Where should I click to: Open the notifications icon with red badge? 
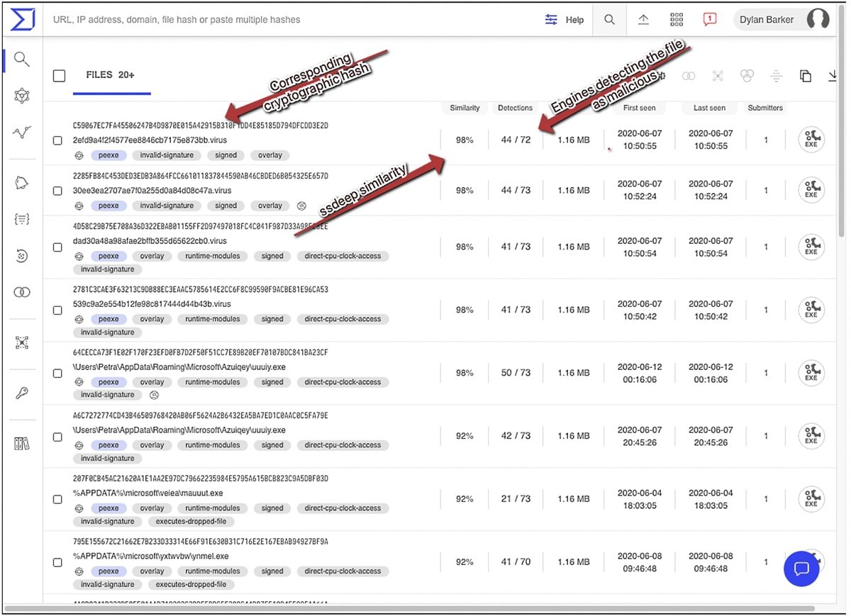[709, 20]
